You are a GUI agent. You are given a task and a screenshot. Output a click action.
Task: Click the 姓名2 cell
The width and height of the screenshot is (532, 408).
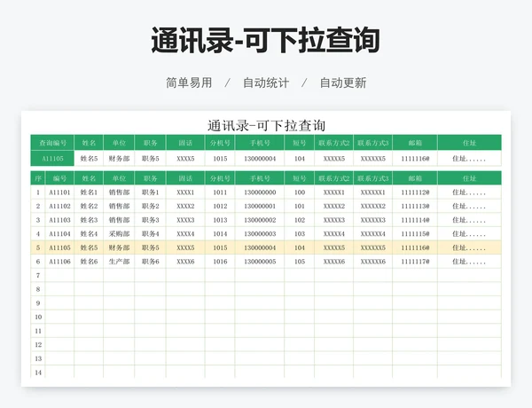tap(89, 207)
